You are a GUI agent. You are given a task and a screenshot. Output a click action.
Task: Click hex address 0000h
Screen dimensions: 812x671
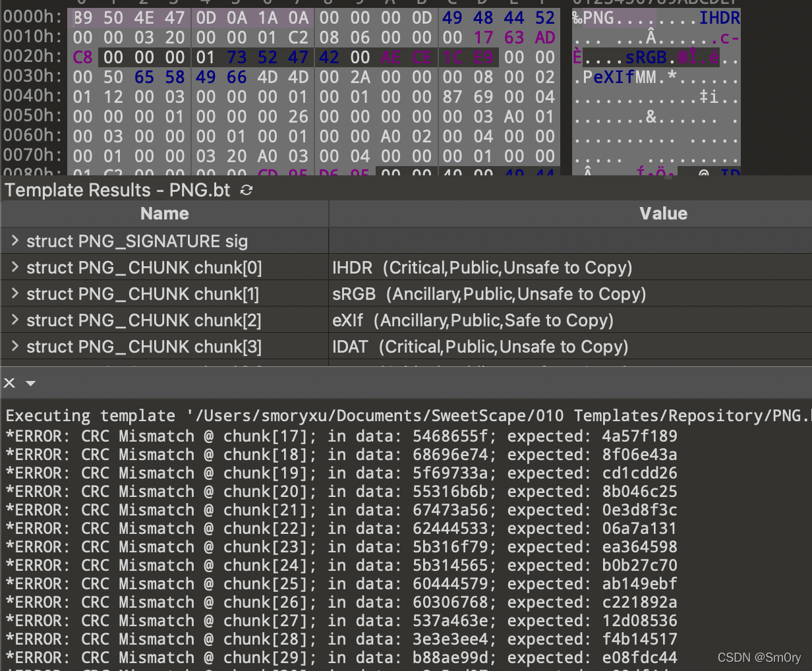click(33, 18)
